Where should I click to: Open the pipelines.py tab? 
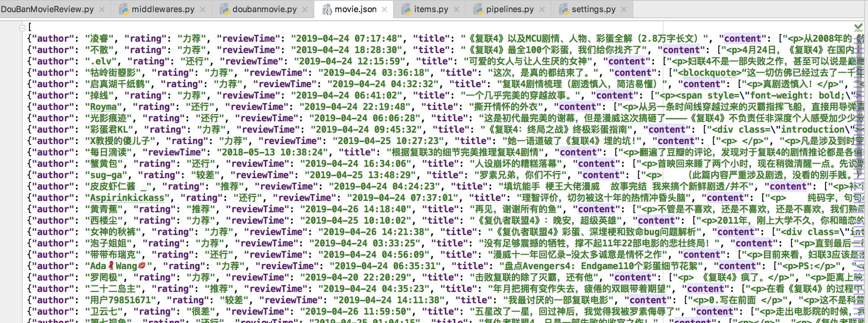[x=510, y=9]
